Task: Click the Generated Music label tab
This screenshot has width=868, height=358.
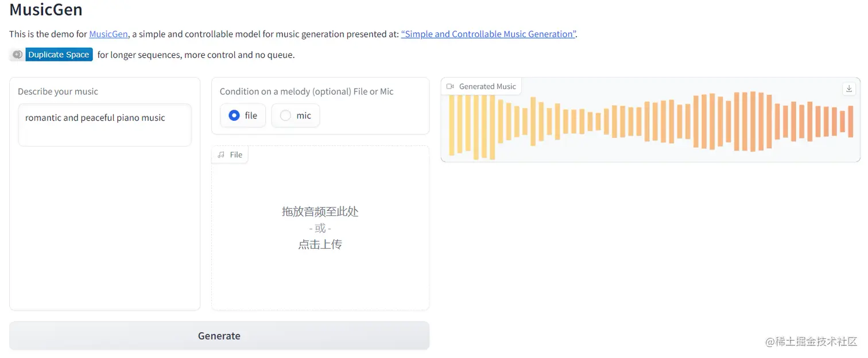Action: click(x=487, y=87)
